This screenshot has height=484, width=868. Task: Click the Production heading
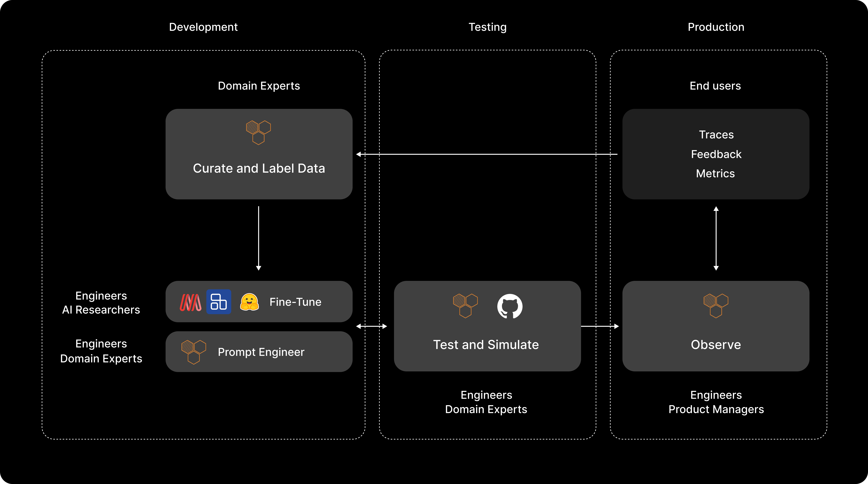[716, 27]
